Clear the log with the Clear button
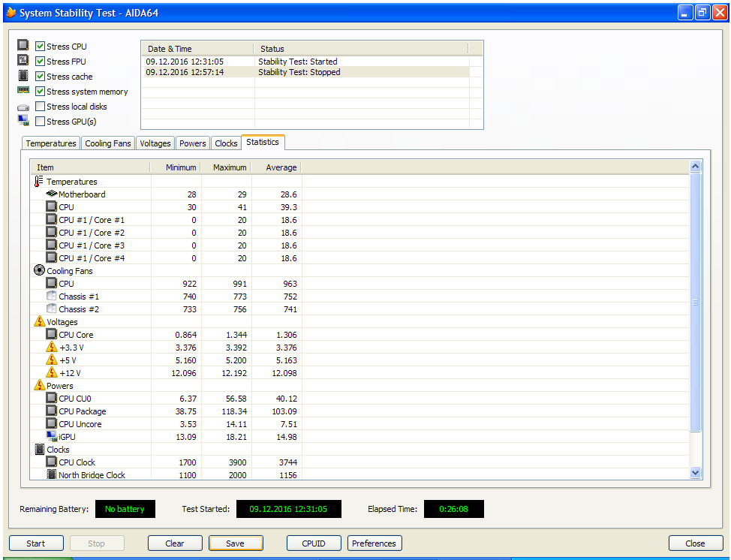This screenshot has height=560, width=731. tap(175, 543)
